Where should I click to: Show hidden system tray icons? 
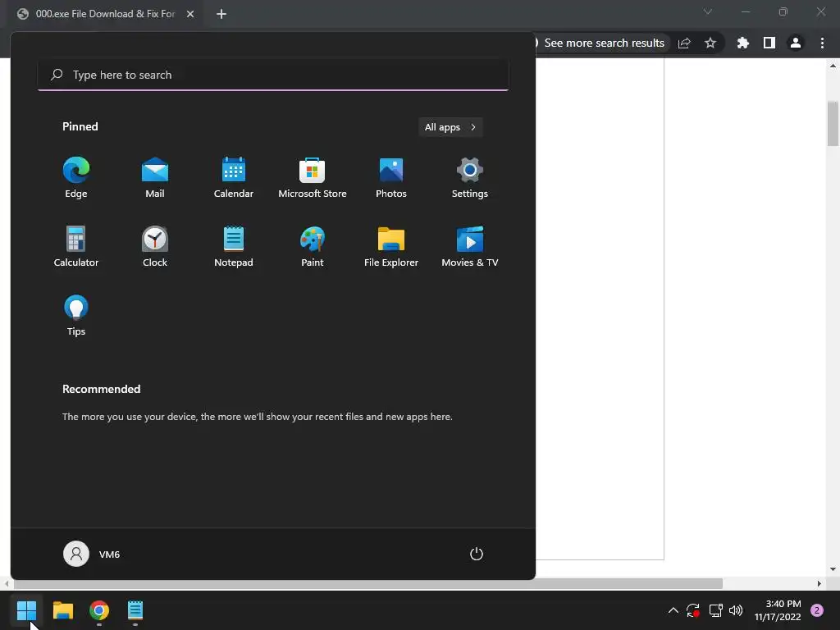click(x=673, y=610)
